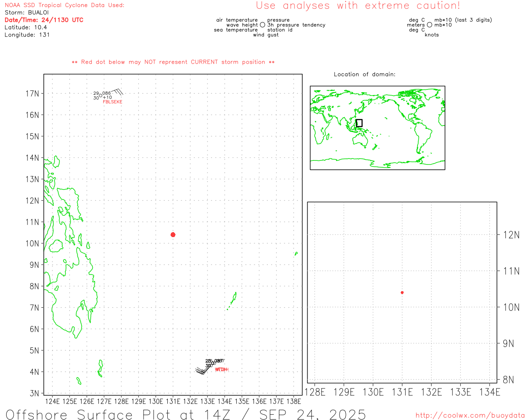Image resolution: width=525 pixels, height=420 pixels.
Task: Click the red WTDH station ID label
Action: [221, 370]
